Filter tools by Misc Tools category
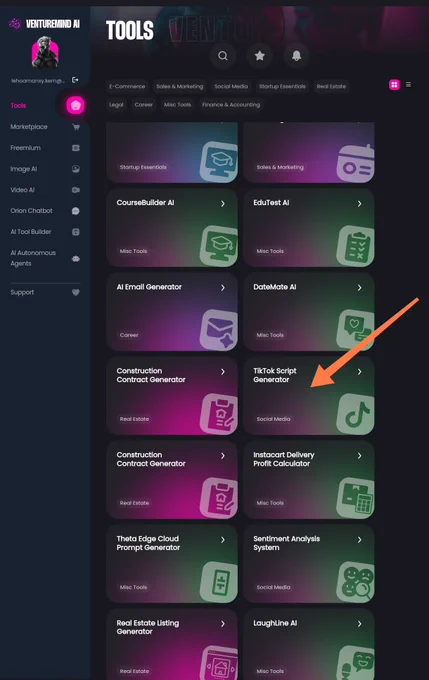429x680 pixels. point(177,105)
